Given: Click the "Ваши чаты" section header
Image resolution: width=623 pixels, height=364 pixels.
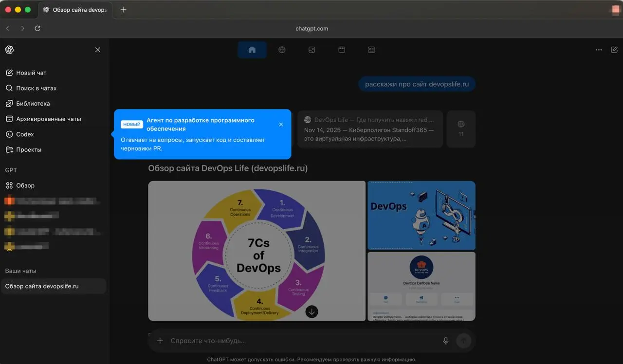Looking at the screenshot, I should pos(21,271).
